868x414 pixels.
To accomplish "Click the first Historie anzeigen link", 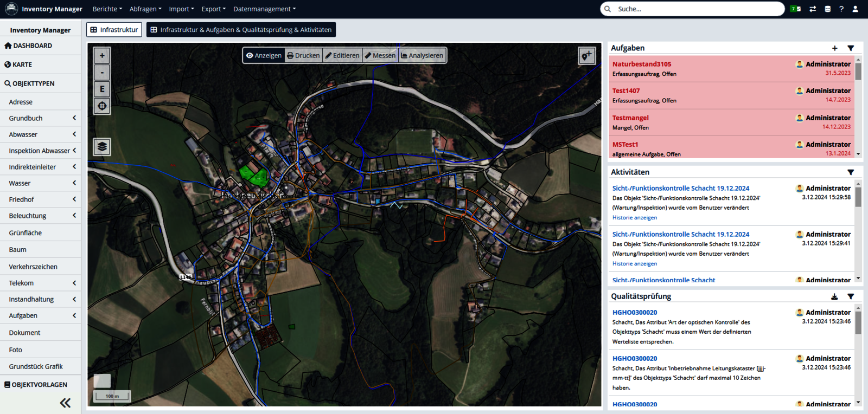I will coord(634,218).
